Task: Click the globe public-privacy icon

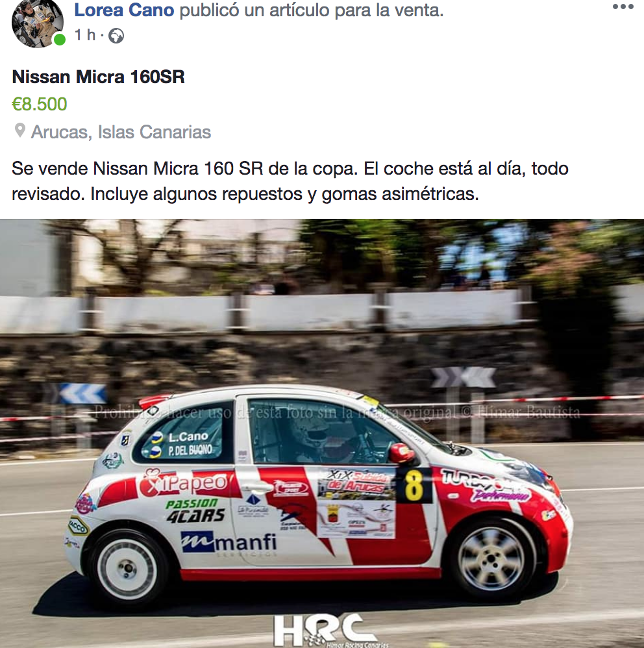Action: [116, 36]
